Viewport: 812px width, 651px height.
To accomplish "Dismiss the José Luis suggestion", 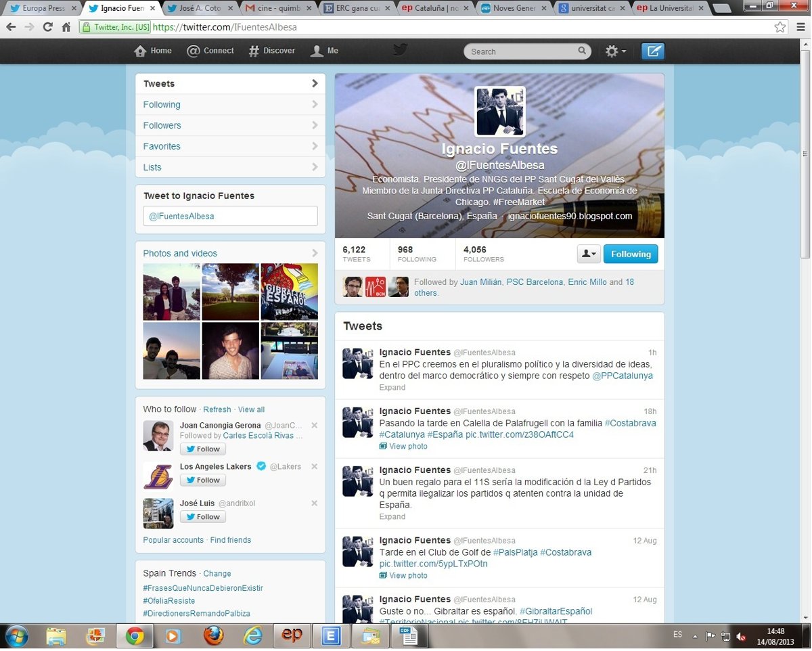I will pyautogui.click(x=314, y=503).
